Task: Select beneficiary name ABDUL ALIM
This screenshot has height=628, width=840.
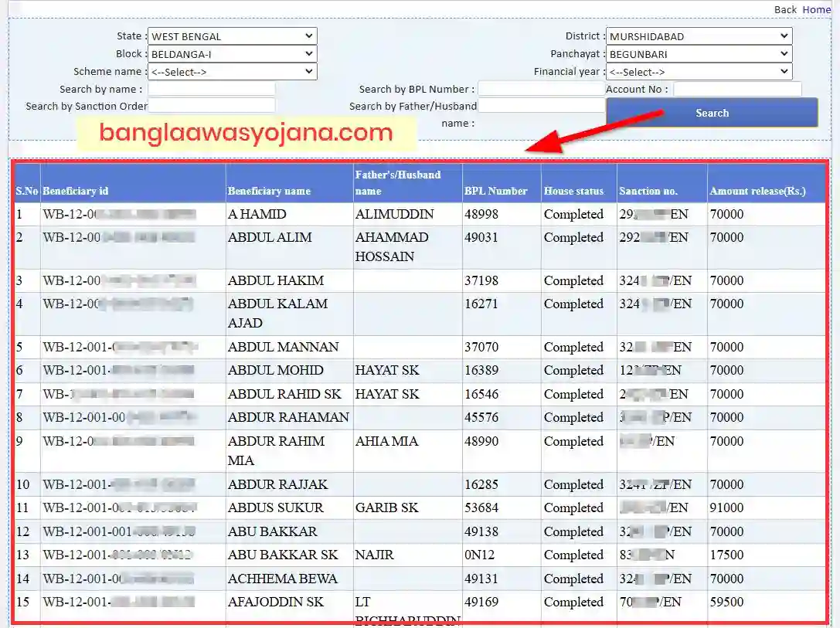Action: coord(270,237)
